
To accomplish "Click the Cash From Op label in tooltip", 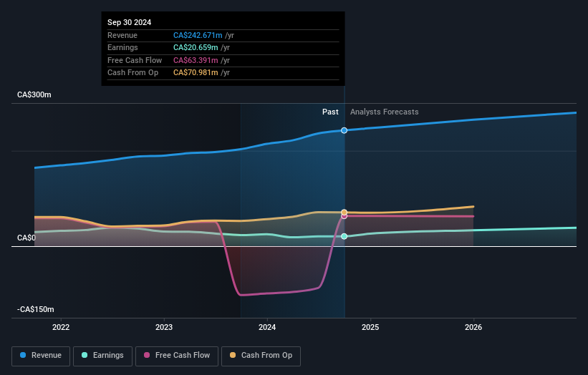I will coord(132,73).
